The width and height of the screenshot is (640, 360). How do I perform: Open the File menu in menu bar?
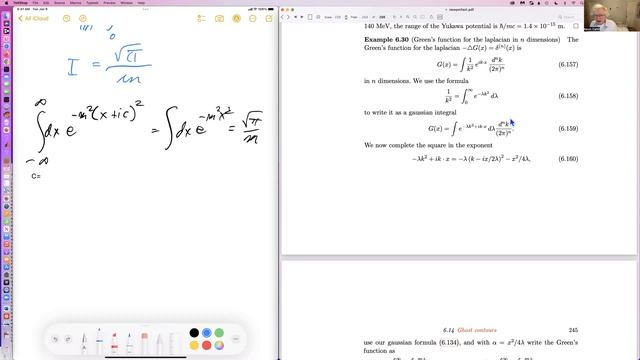(x=35, y=2)
